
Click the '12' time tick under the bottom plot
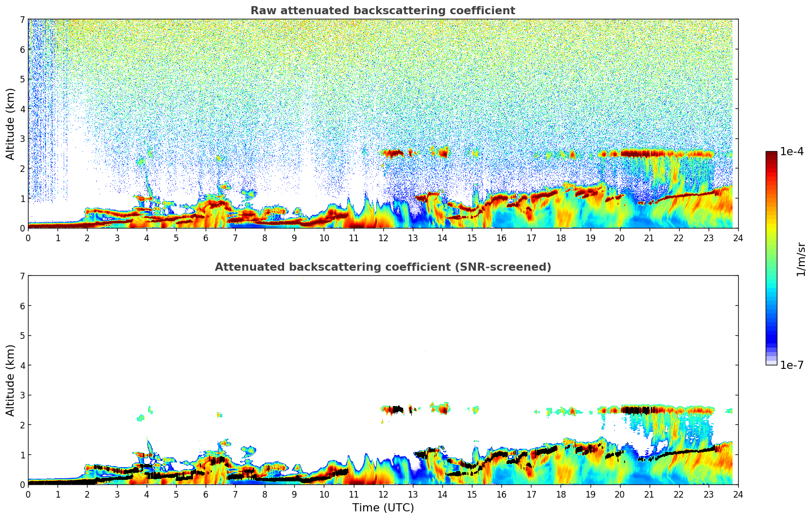coord(383,494)
